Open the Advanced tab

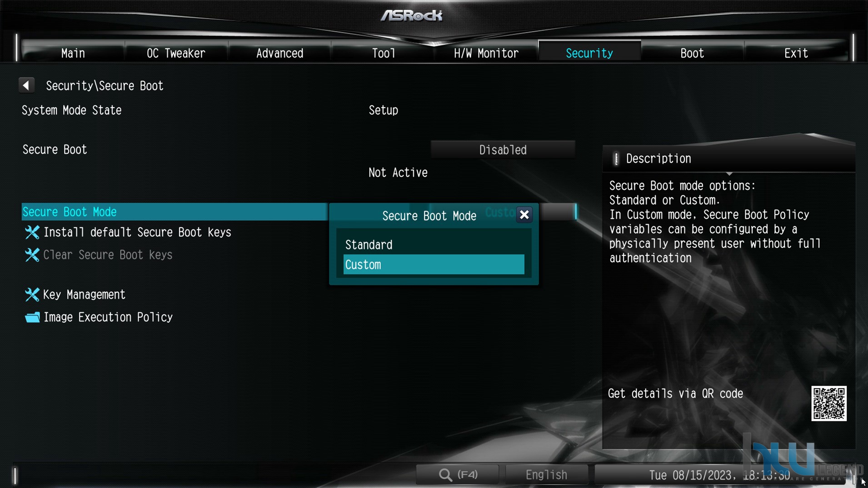[x=279, y=53]
